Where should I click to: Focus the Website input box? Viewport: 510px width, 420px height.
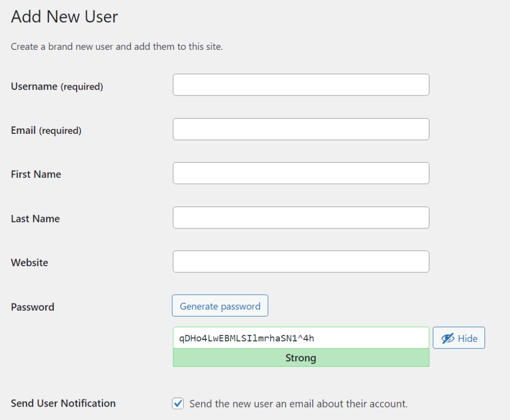tap(301, 262)
